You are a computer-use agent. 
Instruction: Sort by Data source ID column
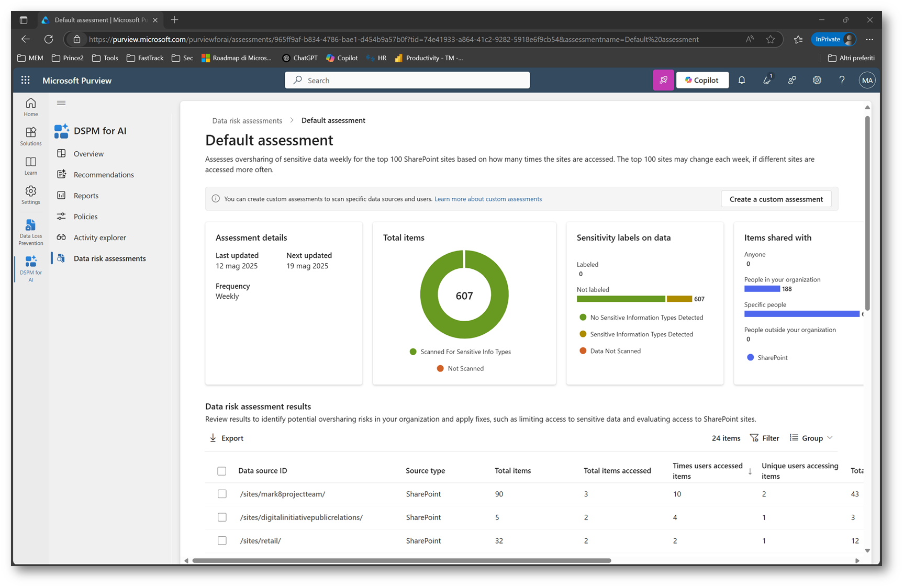262,471
